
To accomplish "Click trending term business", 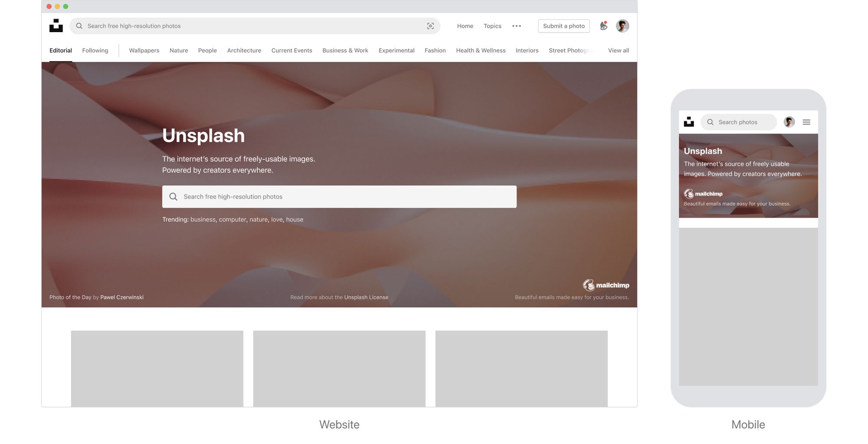I will pyautogui.click(x=203, y=219).
